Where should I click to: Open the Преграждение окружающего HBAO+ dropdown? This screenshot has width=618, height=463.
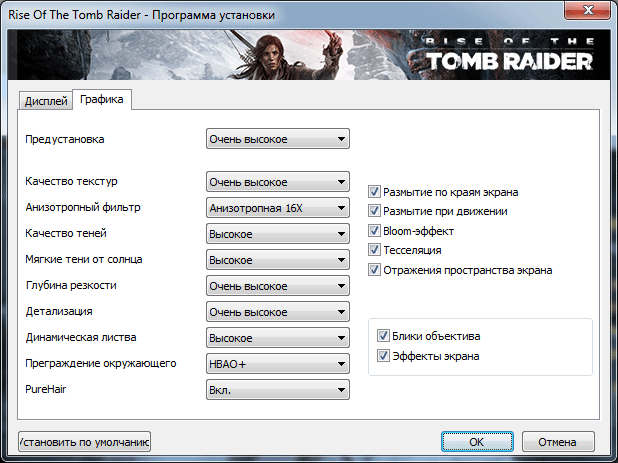277,364
